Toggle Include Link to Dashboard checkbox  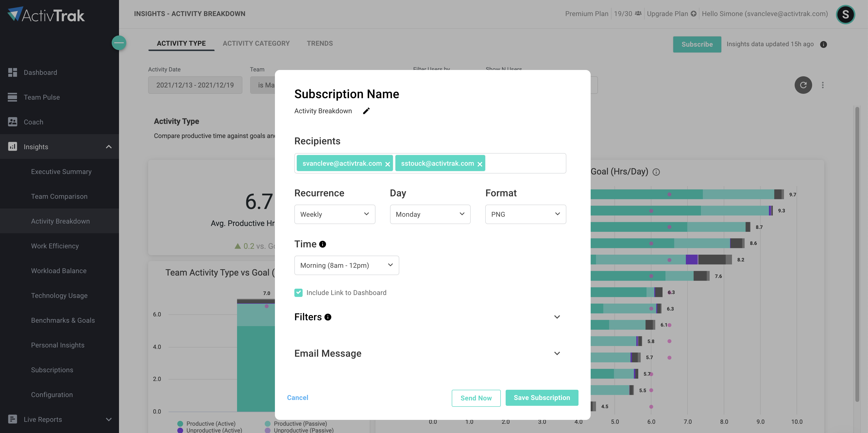pos(298,293)
